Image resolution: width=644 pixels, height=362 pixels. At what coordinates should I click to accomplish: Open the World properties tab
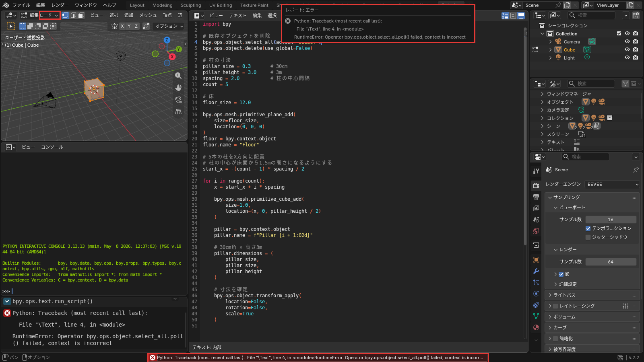click(x=536, y=231)
